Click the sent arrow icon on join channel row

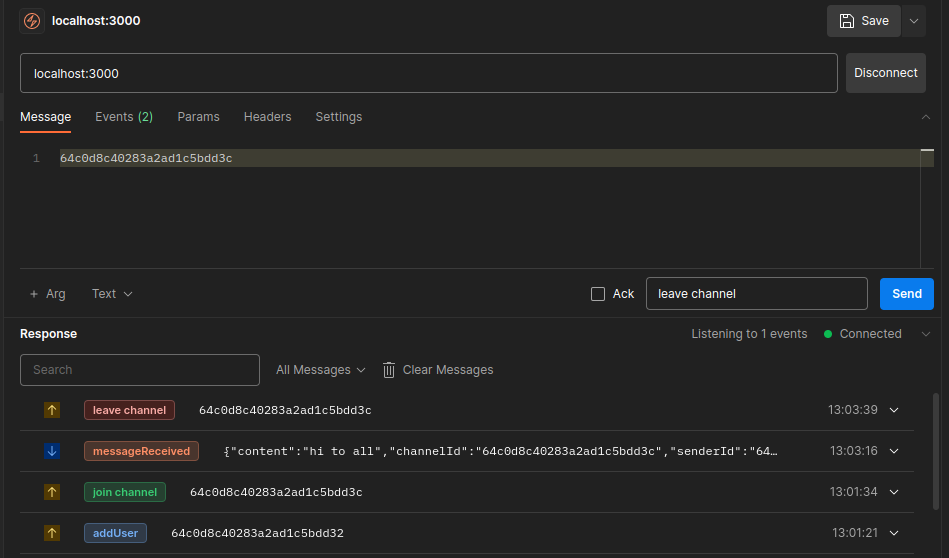click(x=52, y=493)
